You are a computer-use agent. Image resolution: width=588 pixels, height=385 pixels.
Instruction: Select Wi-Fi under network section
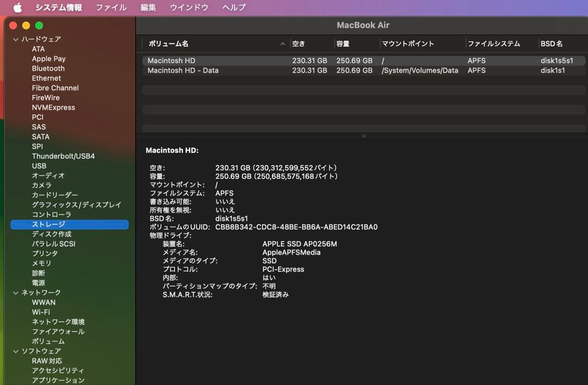pyautogui.click(x=41, y=312)
